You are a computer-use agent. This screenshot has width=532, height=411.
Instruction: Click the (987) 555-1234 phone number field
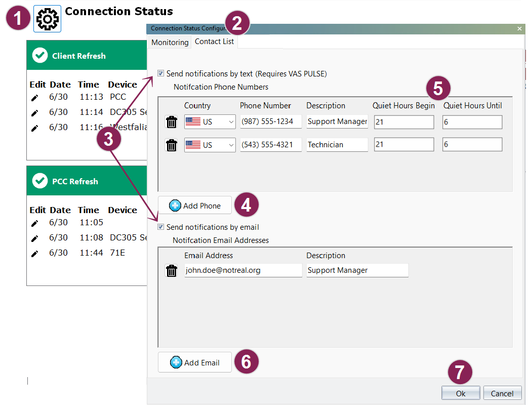point(270,121)
